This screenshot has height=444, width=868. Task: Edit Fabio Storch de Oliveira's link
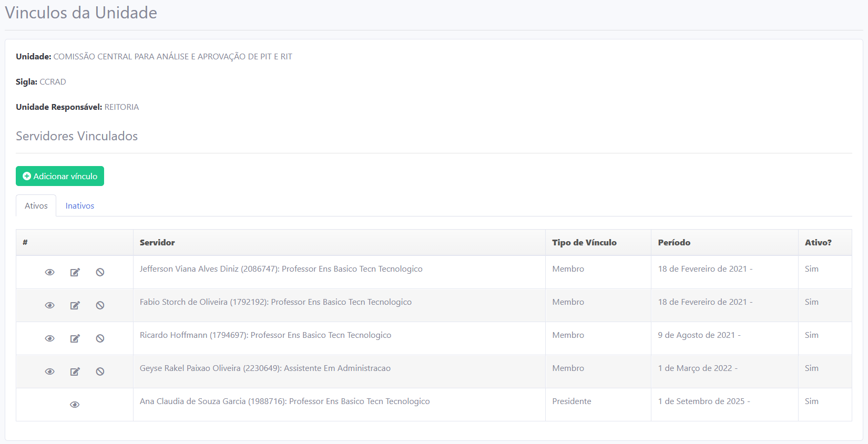tap(75, 305)
